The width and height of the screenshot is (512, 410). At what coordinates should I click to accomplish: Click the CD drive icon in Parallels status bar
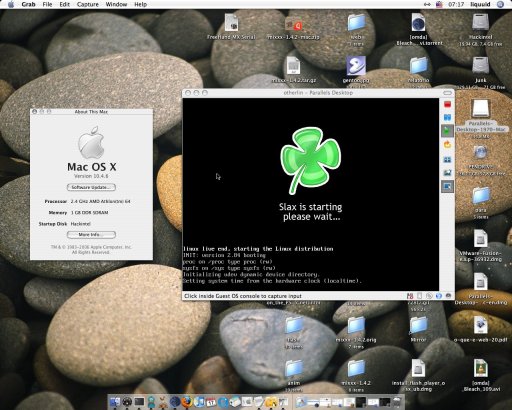point(429,296)
